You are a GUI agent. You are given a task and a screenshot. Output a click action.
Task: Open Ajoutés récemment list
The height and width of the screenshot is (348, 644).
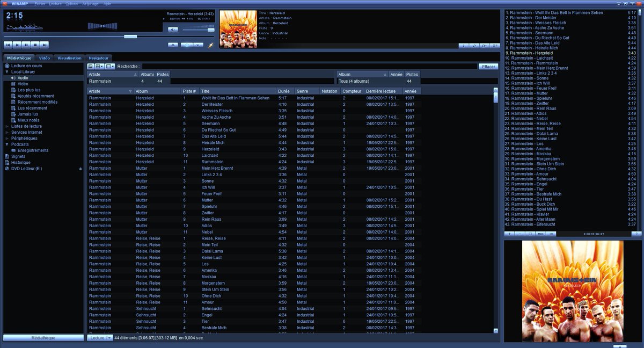35,96
